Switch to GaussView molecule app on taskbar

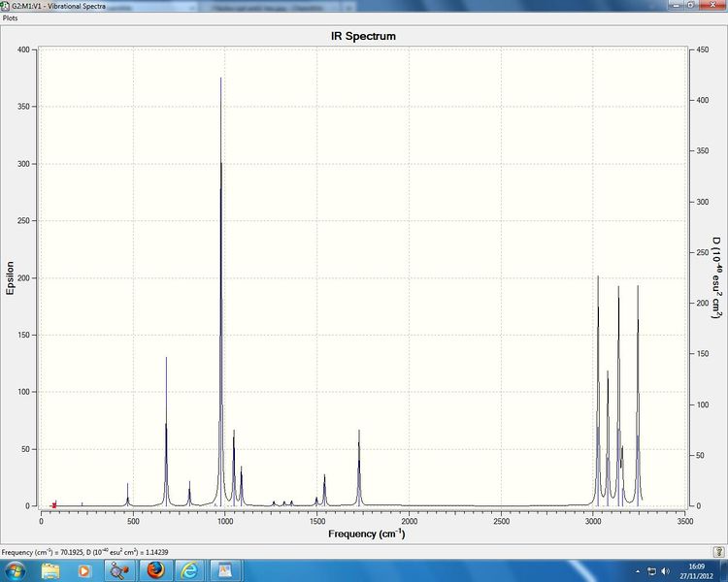[x=119, y=571]
